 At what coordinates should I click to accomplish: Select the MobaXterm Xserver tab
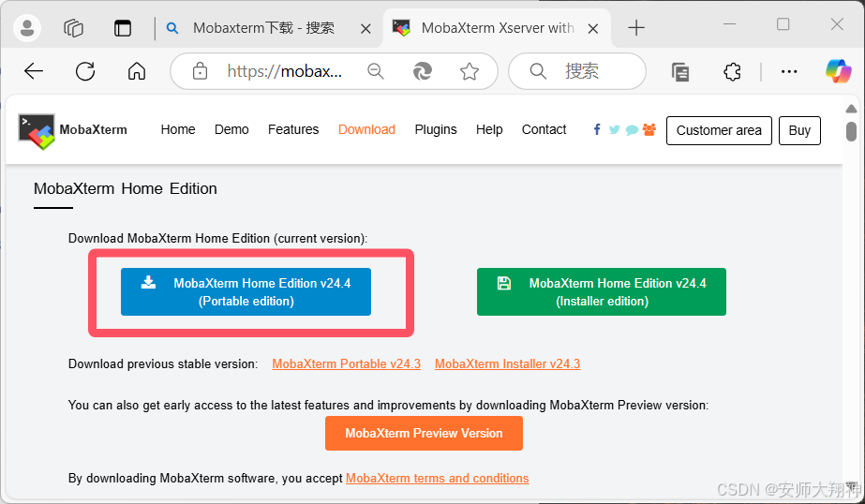tap(497, 28)
